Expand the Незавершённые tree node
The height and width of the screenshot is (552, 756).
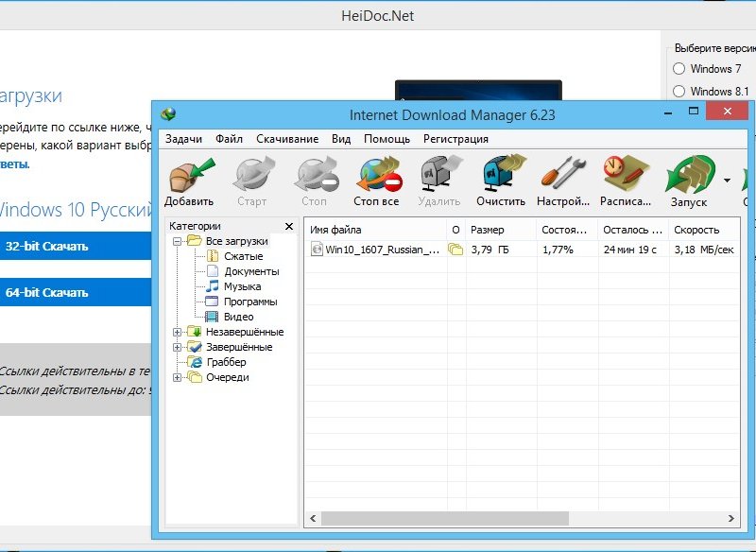pyautogui.click(x=177, y=332)
